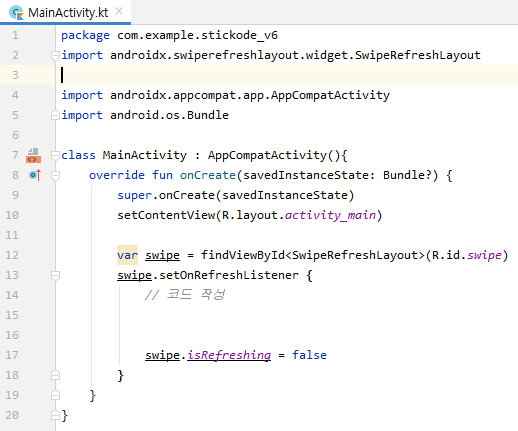Click 'setOnRefreshListener' on line 13
The image size is (518, 431).
click(x=229, y=275)
